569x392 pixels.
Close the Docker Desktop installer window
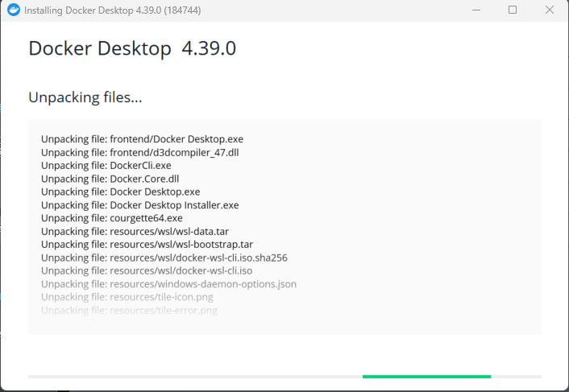pos(550,10)
